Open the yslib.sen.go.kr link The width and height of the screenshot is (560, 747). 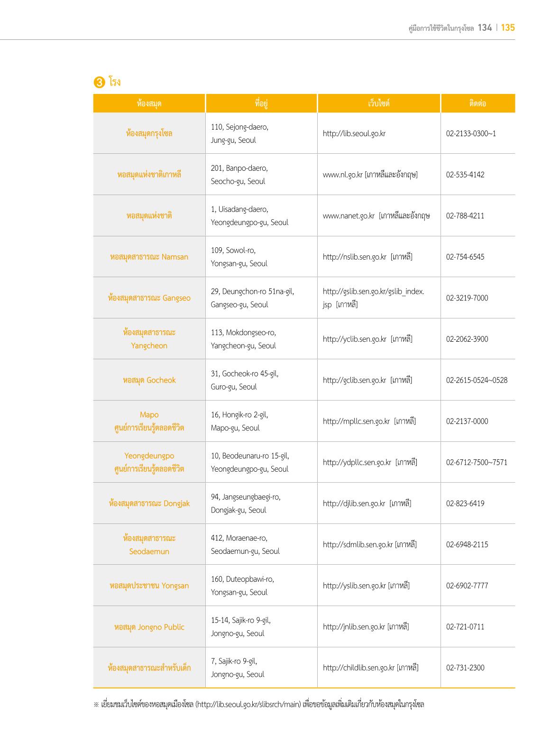coord(354,586)
